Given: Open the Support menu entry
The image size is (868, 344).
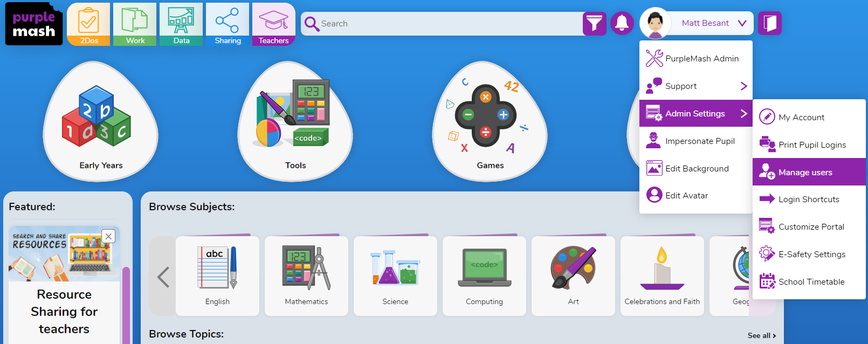Looking at the screenshot, I should pos(696,86).
